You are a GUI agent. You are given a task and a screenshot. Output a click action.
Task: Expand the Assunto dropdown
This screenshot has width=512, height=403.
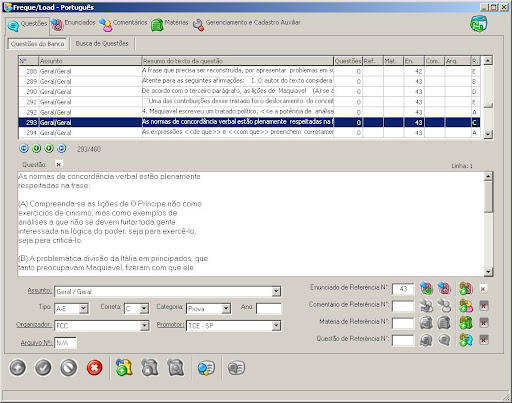click(x=276, y=292)
